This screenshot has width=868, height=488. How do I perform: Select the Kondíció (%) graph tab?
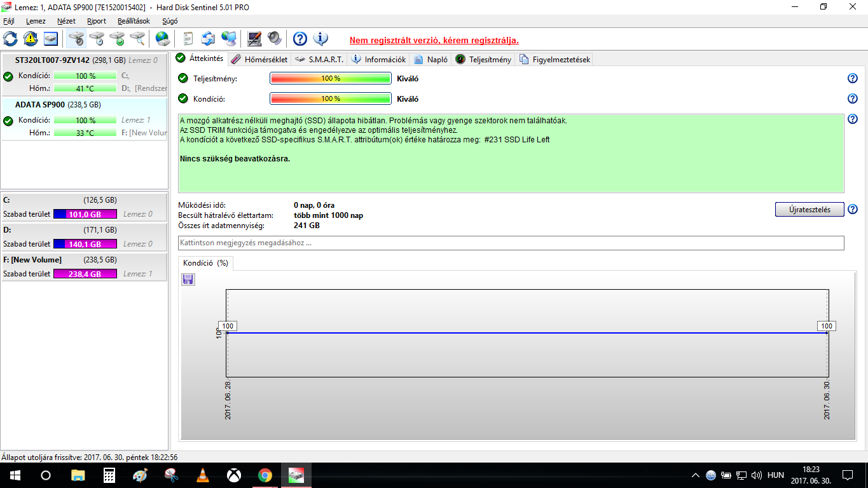click(205, 263)
